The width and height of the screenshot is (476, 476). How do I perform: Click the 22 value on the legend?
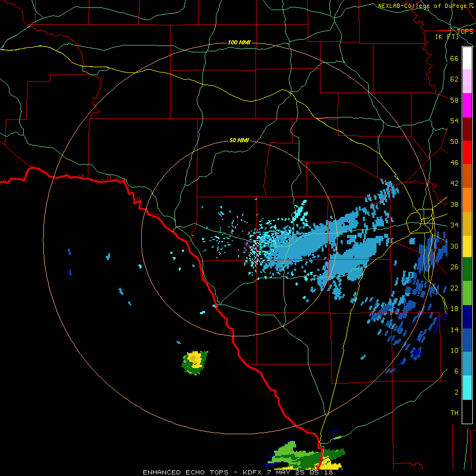[x=454, y=288]
